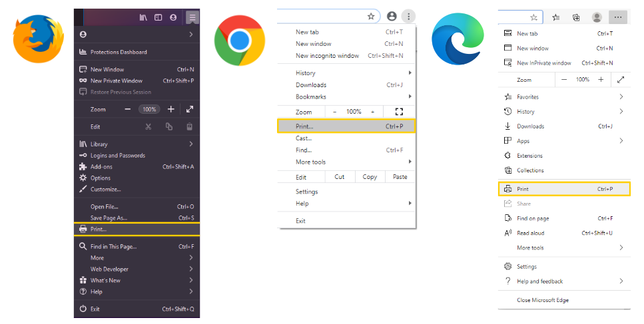
Task: Click Chrome profile avatar icon
Action: [x=392, y=17]
